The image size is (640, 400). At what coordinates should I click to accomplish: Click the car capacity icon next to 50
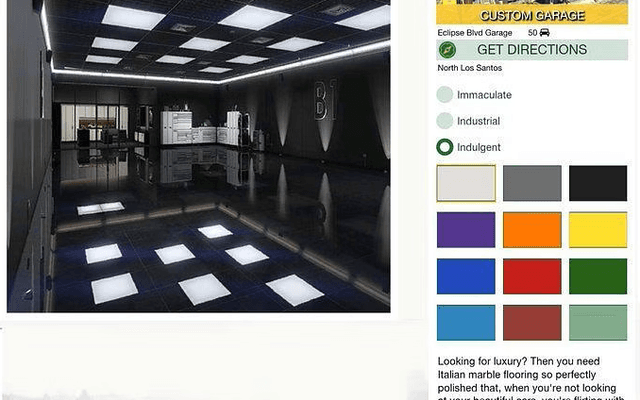544,33
